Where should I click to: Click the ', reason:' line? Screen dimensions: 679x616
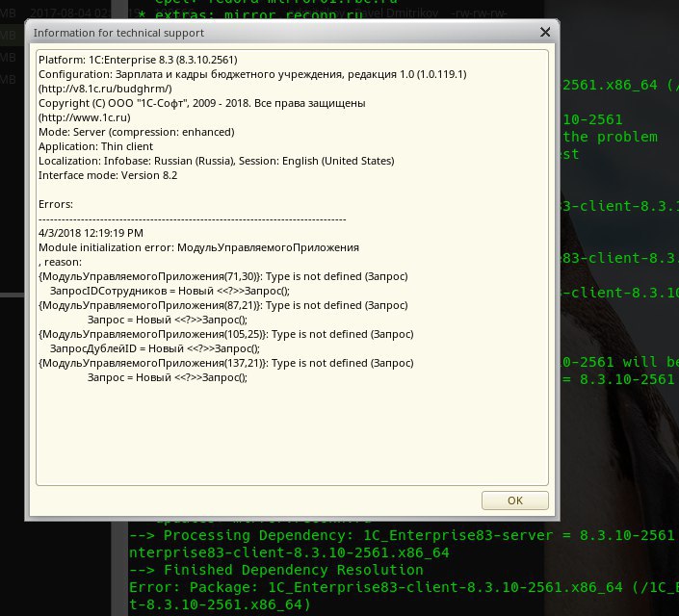[x=60, y=262]
